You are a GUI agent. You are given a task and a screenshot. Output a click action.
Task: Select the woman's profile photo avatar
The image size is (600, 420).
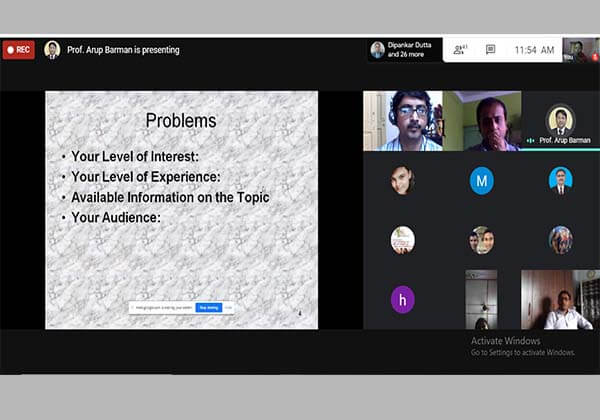(402, 181)
